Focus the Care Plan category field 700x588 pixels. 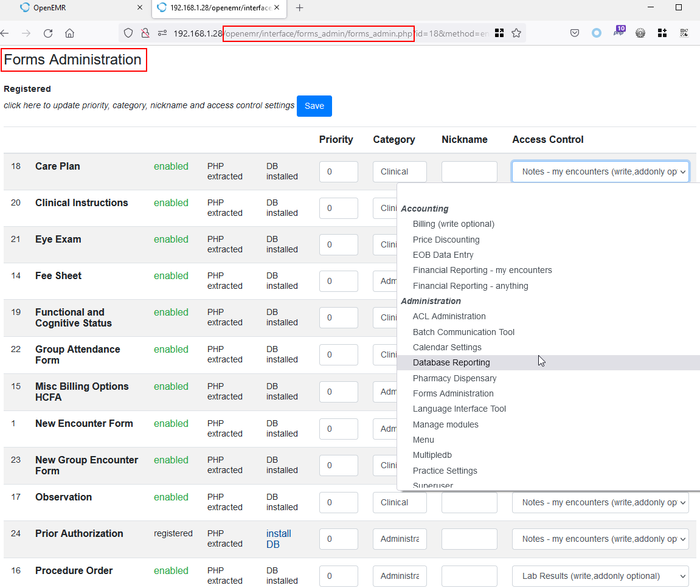coord(400,171)
